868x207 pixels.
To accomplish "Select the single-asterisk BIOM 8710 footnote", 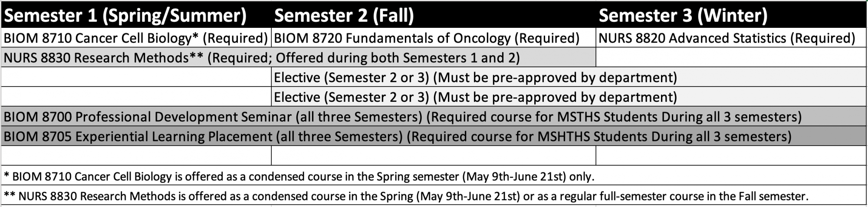I will tap(299, 177).
